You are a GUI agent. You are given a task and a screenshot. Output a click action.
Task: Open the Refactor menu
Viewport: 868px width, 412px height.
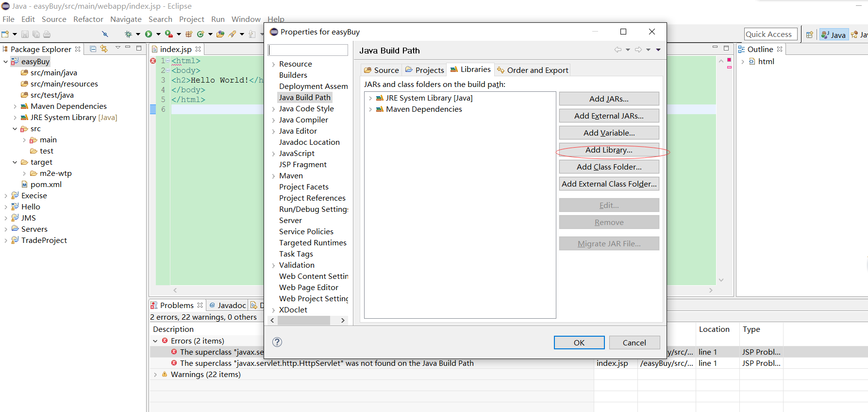pyautogui.click(x=88, y=19)
